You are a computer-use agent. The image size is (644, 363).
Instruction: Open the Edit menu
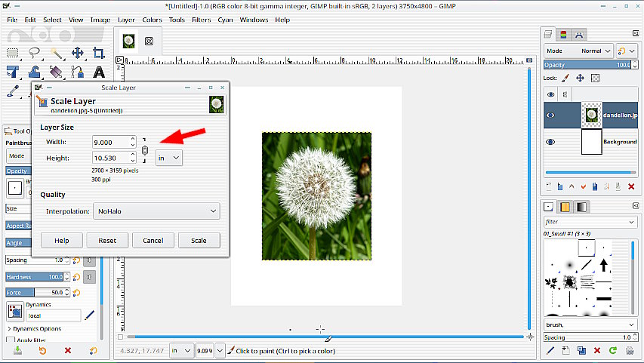(x=30, y=20)
